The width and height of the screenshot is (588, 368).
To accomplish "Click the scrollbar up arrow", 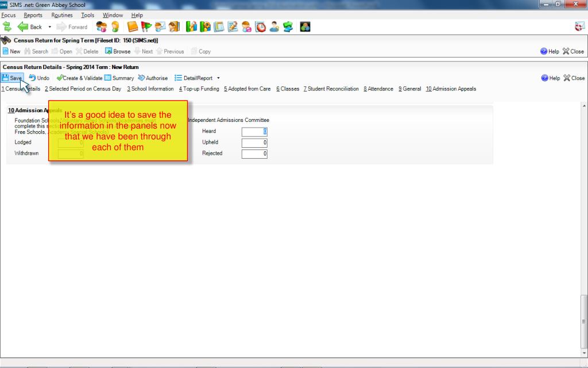I will [x=584, y=106].
